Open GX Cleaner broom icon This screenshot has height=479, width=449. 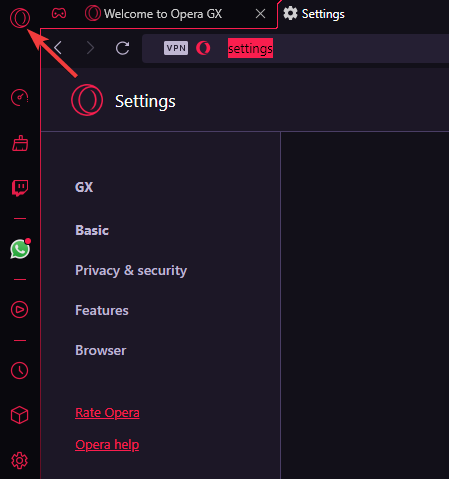(x=20, y=143)
